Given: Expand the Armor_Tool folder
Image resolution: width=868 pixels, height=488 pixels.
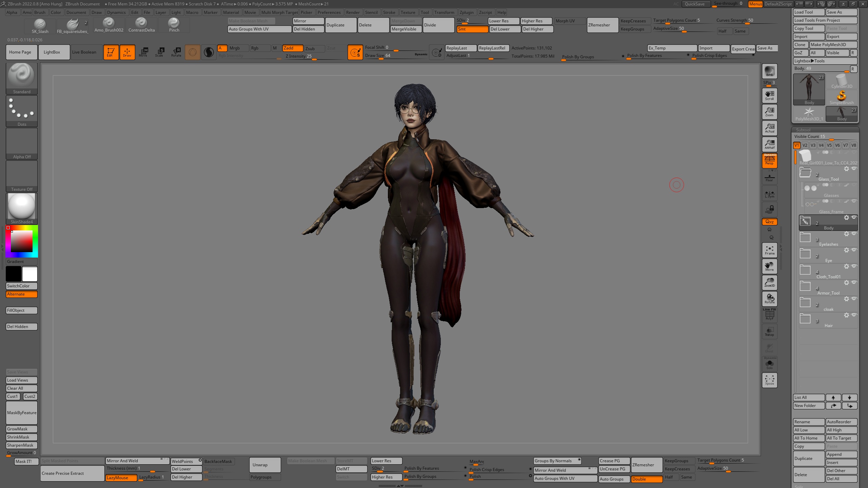Looking at the screenshot, I should (x=805, y=286).
